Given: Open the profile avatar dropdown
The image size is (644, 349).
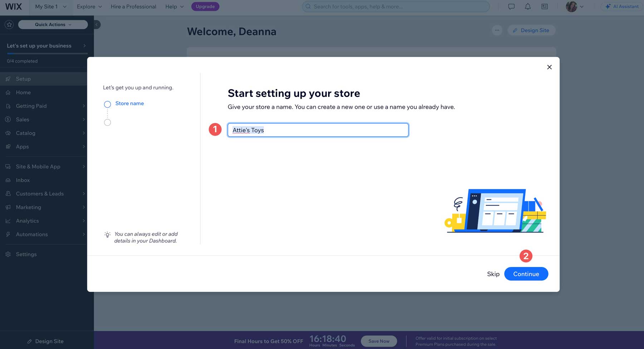Looking at the screenshot, I should click(575, 6).
